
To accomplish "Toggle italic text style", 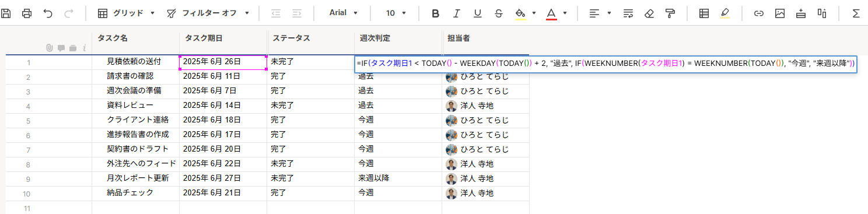I will [456, 13].
